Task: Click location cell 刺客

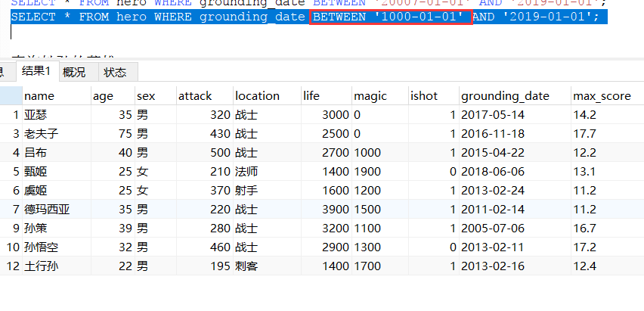Action: (x=267, y=266)
